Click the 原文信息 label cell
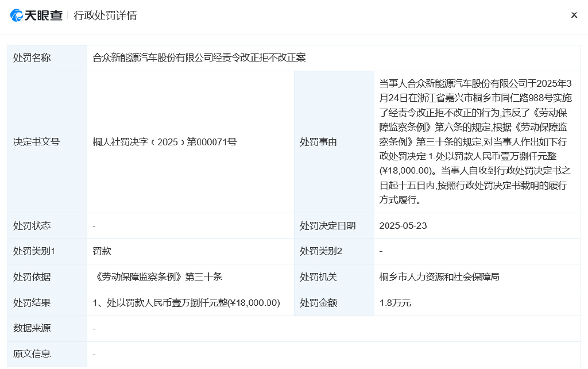Image resolution: width=588 pixels, height=369 pixels. [x=47, y=354]
